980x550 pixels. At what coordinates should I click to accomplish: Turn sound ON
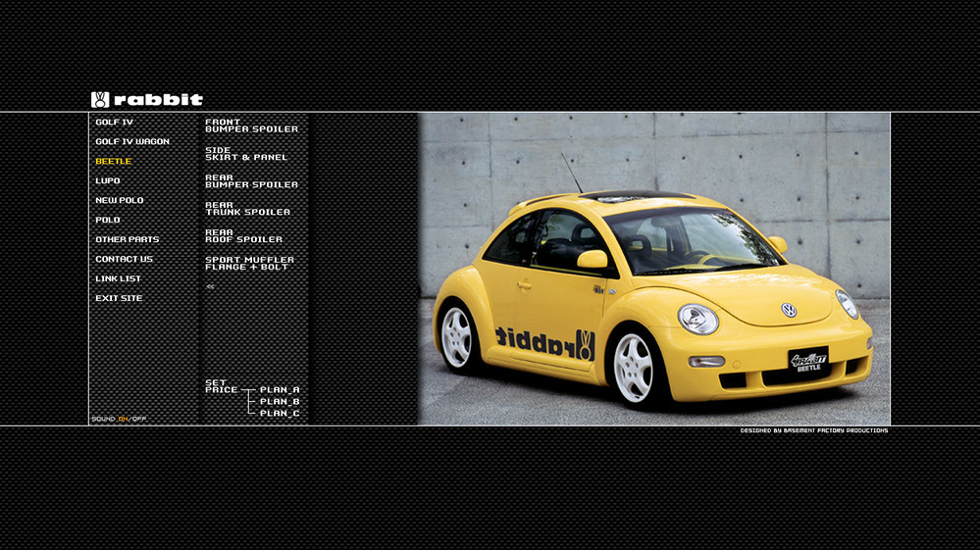click(124, 419)
